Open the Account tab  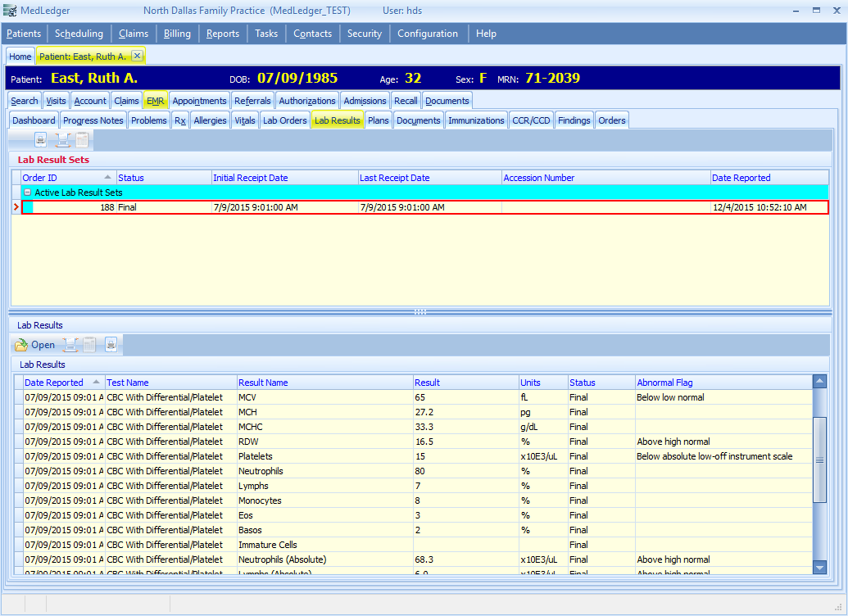pyautogui.click(x=90, y=101)
